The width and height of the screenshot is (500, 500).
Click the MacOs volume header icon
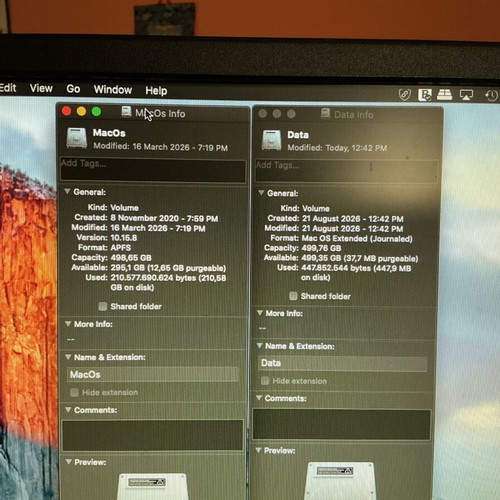[x=76, y=138]
